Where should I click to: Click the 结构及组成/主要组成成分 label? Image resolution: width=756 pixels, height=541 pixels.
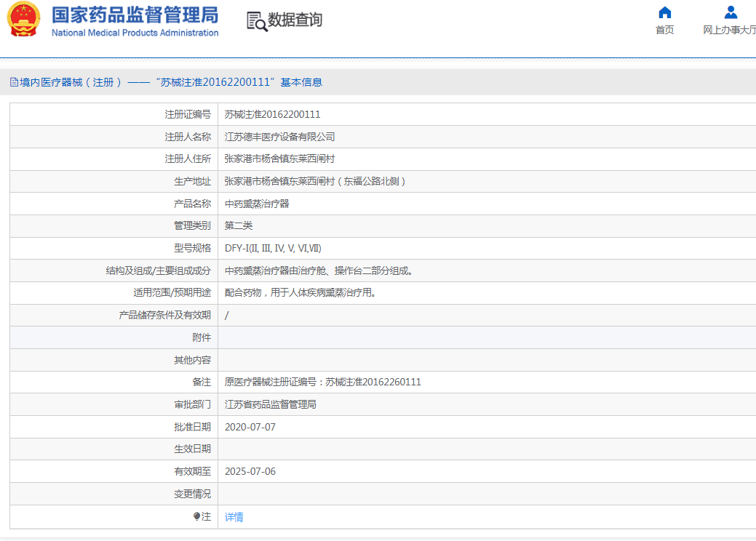tap(159, 270)
